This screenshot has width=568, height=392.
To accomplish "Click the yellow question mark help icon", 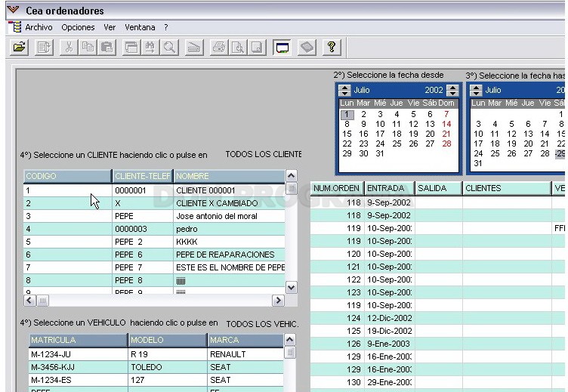I will pos(332,47).
